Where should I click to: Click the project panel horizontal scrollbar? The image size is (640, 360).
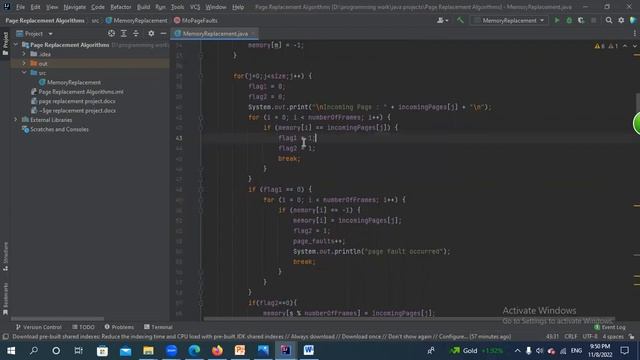click(57, 318)
